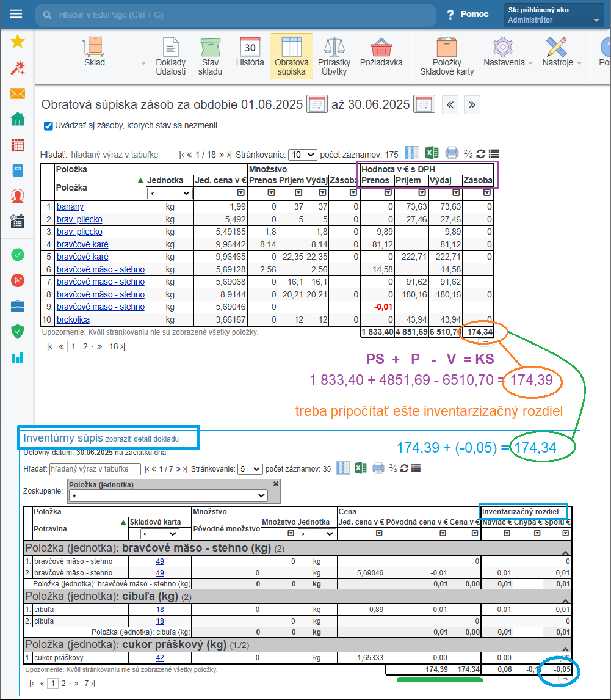
Task: Open the banány item link
Action: pyautogui.click(x=70, y=206)
